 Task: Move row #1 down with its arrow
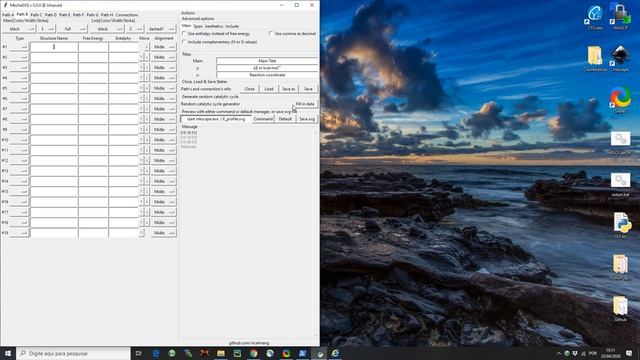pos(147,47)
